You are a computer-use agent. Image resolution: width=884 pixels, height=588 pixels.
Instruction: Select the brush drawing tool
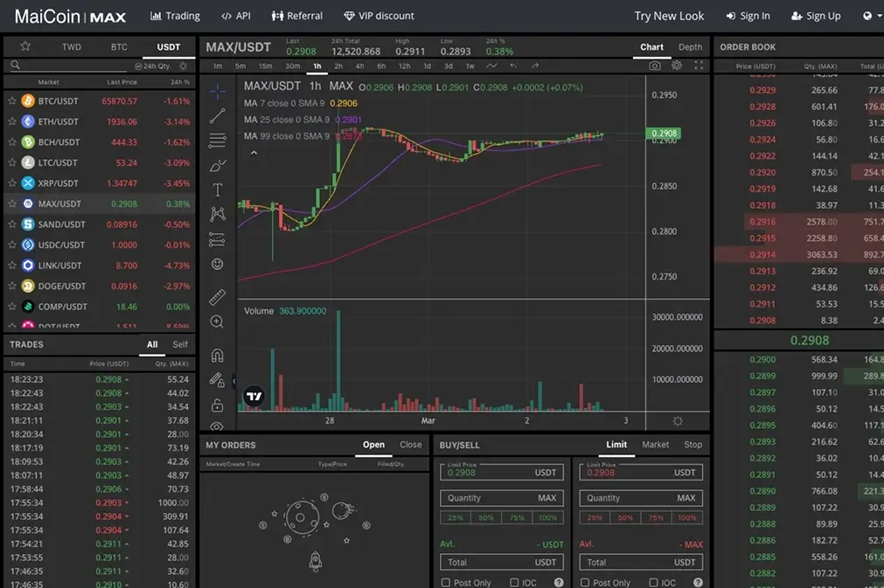217,165
